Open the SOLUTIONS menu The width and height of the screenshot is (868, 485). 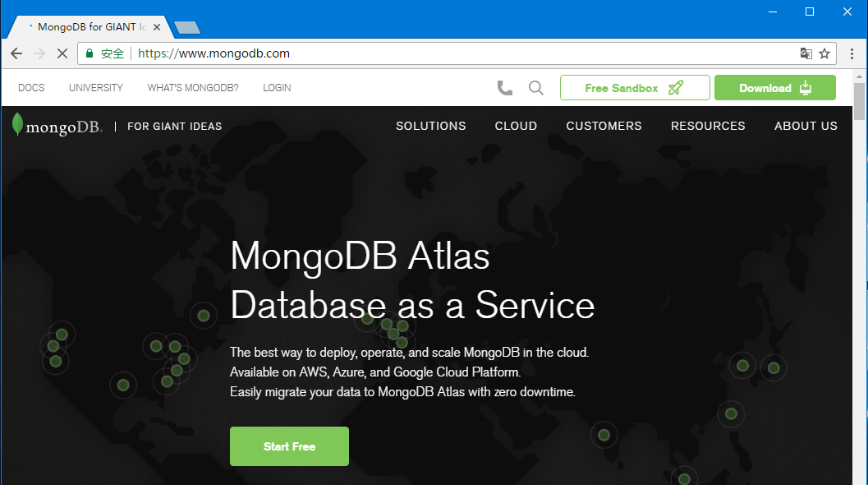(x=430, y=126)
